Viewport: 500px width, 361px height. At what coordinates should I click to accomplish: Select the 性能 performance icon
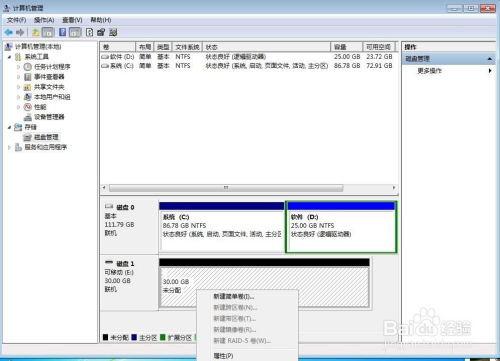coord(28,107)
